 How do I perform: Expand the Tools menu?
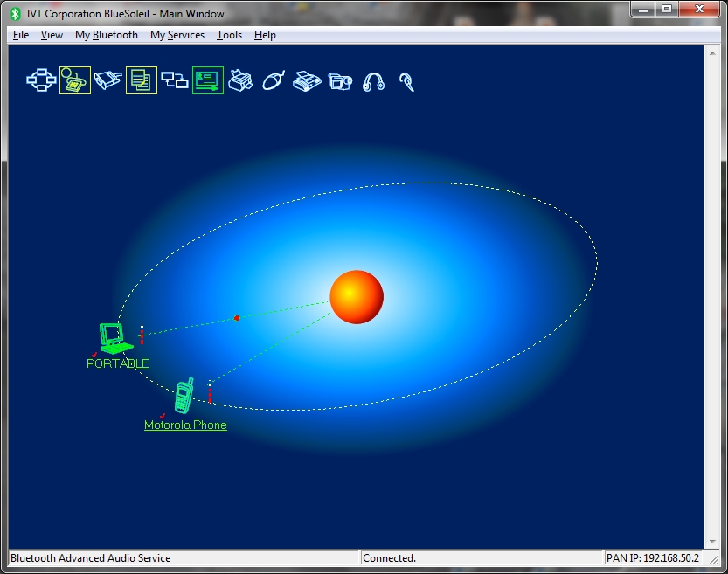pyautogui.click(x=230, y=35)
